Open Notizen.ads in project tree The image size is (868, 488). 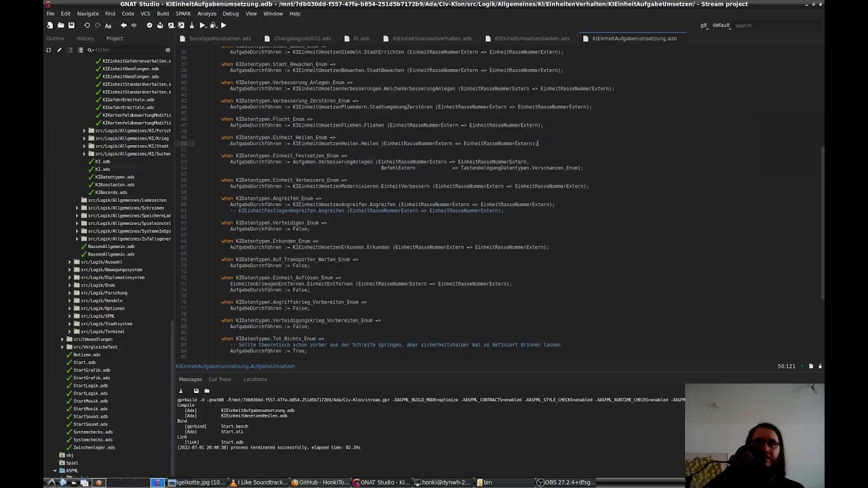(x=87, y=354)
